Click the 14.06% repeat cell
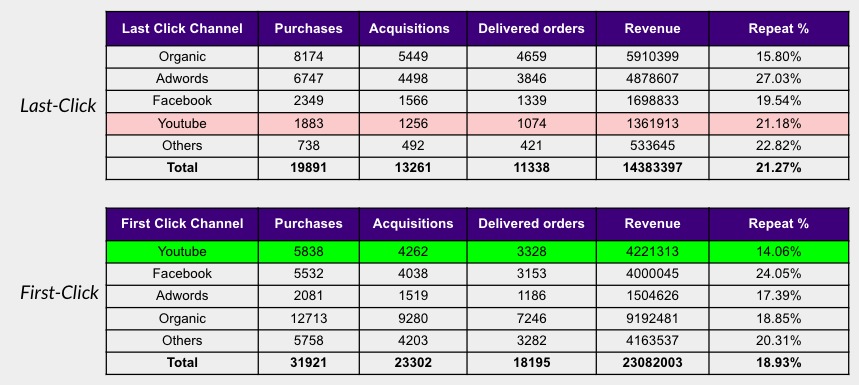Image resolution: width=859 pixels, height=385 pixels. pos(778,251)
